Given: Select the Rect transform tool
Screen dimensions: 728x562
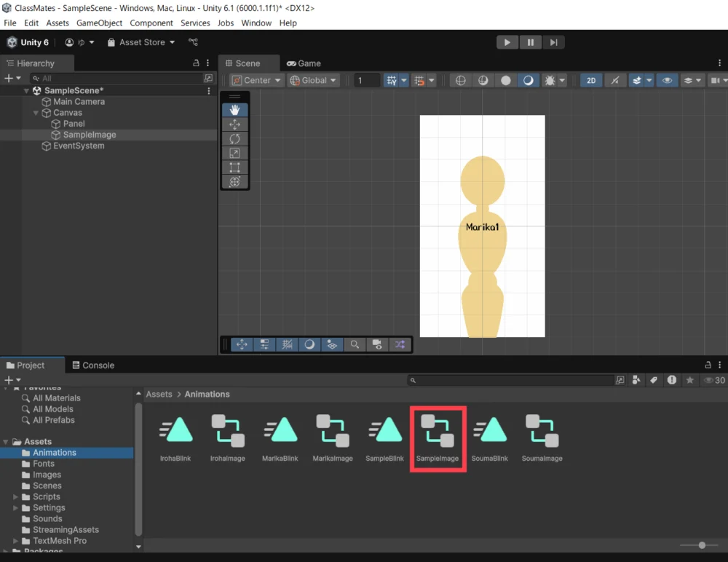Looking at the screenshot, I should coord(234,167).
